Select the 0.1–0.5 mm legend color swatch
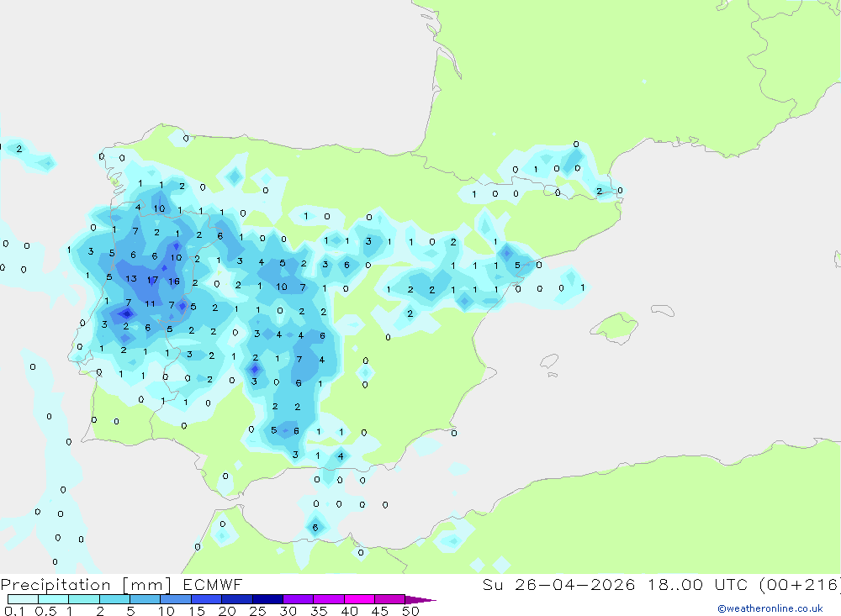 23,599
